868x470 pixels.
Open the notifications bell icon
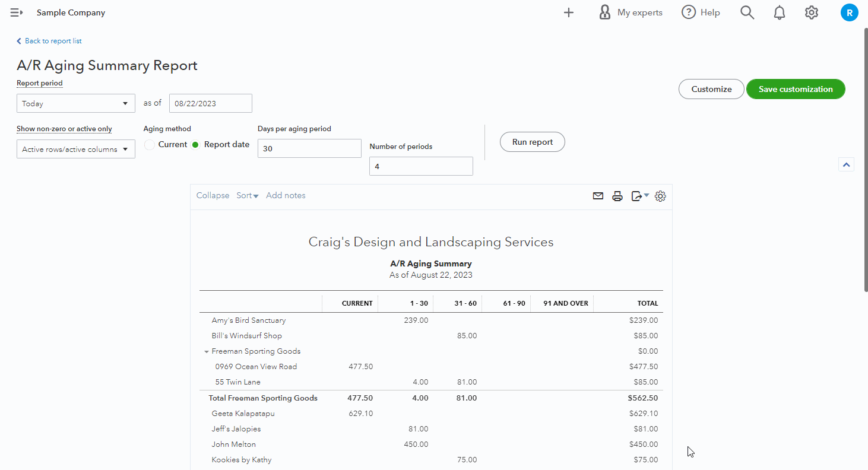(780, 12)
